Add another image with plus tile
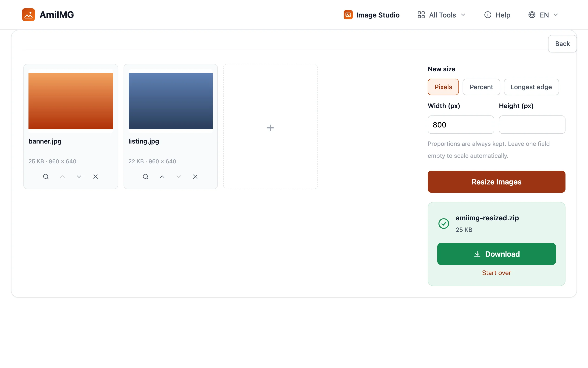 (x=270, y=126)
